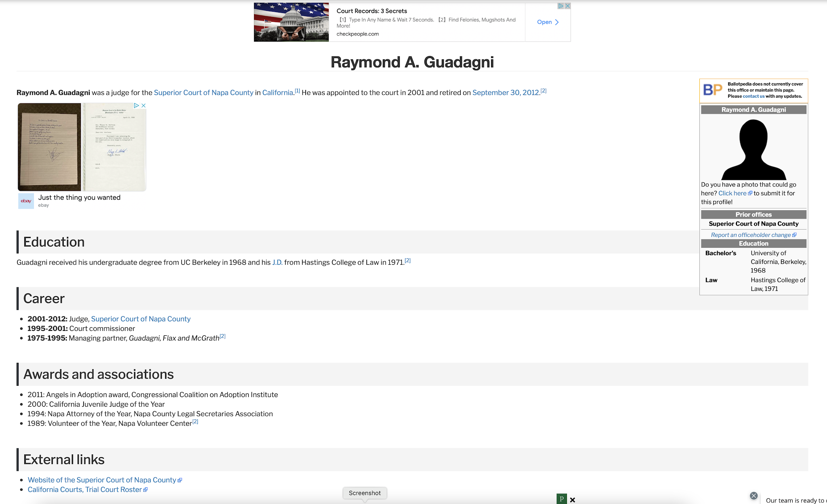Click silhouette profile placeholder image
827x504 pixels.
(x=754, y=150)
